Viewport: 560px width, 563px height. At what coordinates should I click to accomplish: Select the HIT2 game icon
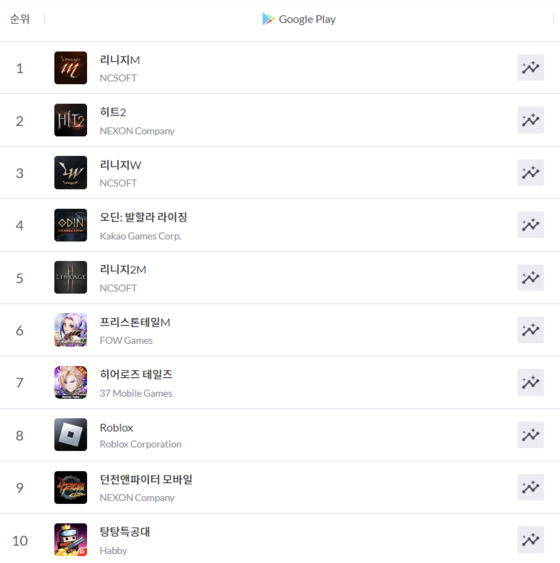point(70,120)
